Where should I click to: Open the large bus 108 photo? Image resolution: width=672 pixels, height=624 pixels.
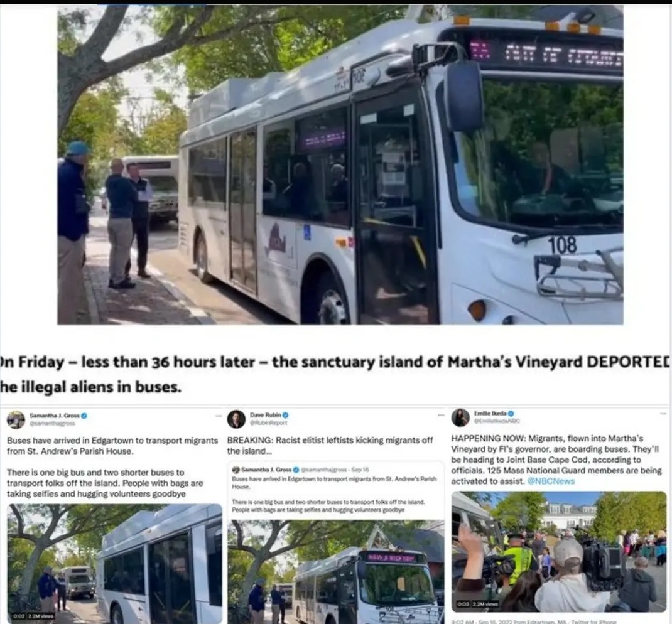tap(340, 164)
